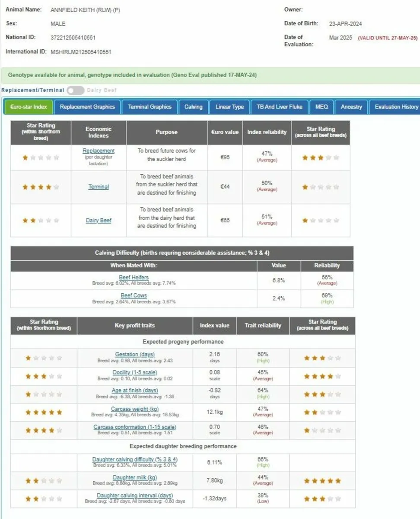Click within-breed star rating for Terminal
Screen dimensions: 420x519
(x=41, y=187)
